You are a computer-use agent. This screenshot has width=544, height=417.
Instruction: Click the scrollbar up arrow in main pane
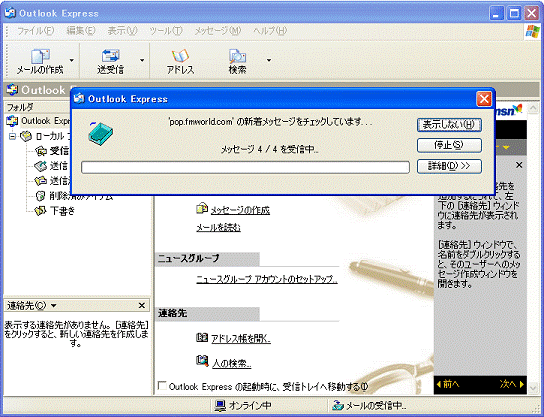point(533,108)
